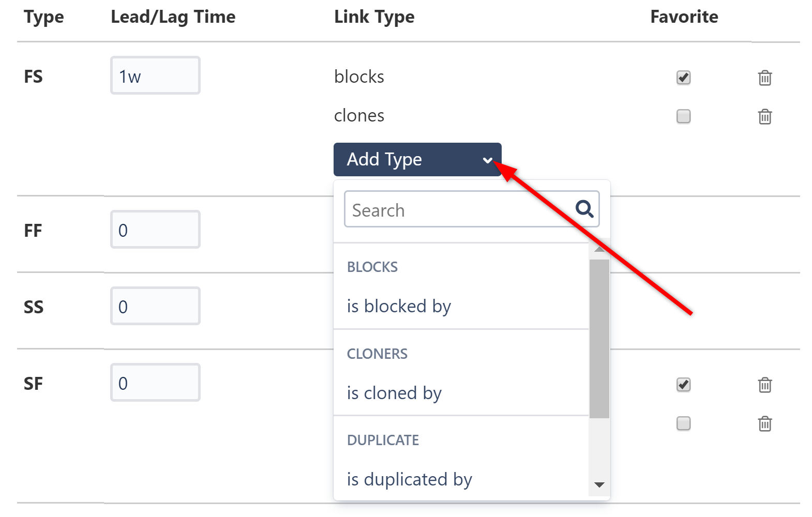Uncheck the top Favorite checkbox in SF row
The image size is (812, 517).
click(683, 385)
